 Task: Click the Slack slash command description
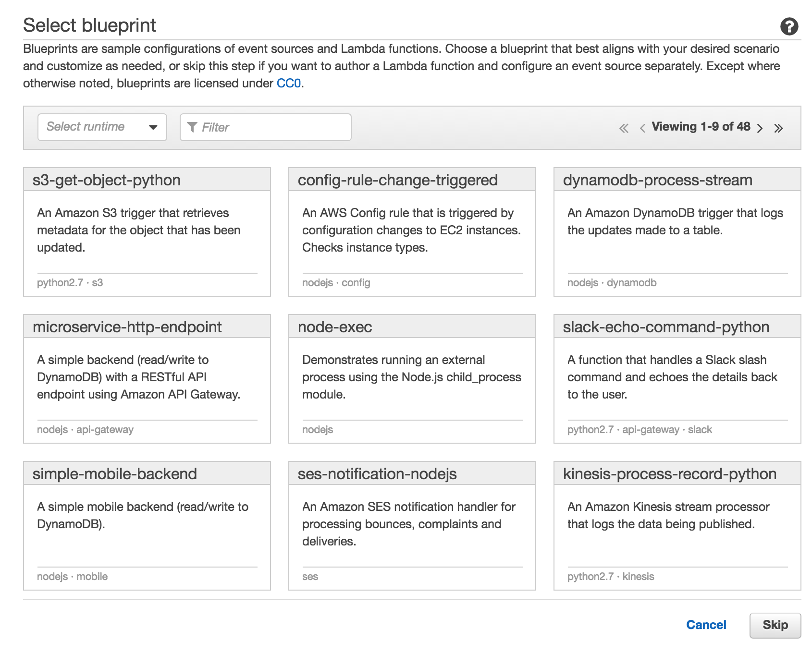pos(672,377)
